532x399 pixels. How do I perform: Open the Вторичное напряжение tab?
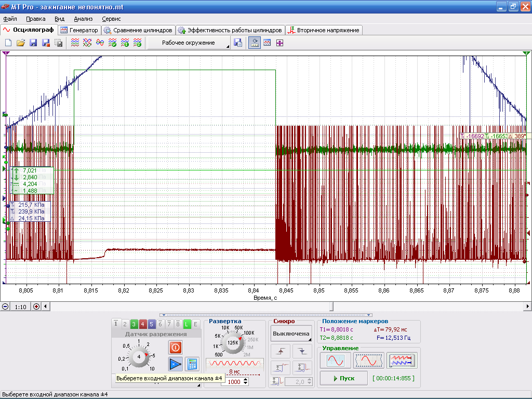[324, 30]
